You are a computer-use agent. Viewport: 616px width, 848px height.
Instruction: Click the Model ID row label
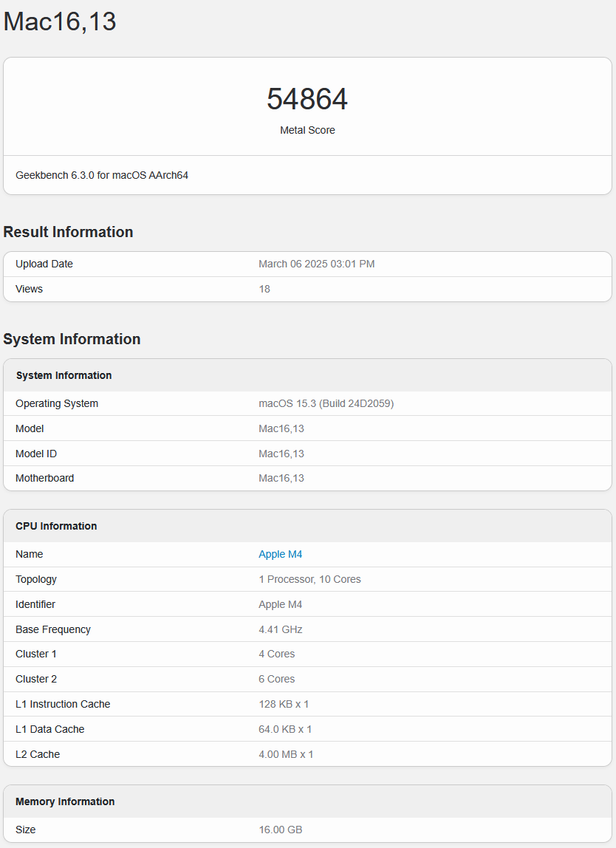[x=36, y=454]
